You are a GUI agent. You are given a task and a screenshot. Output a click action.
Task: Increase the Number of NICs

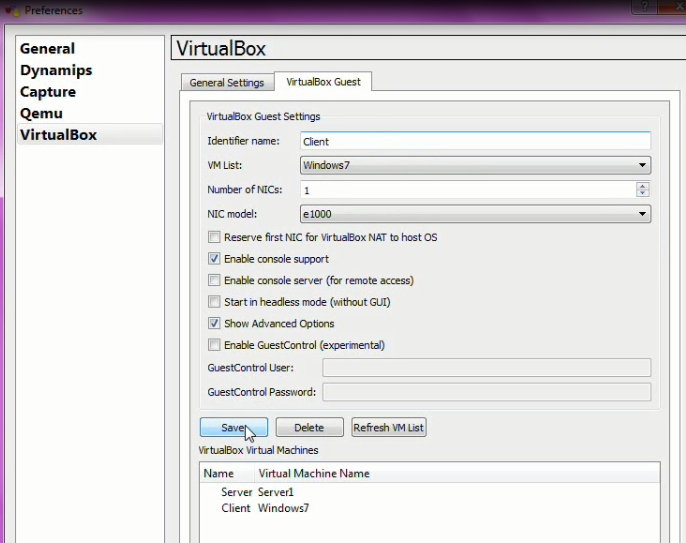(x=642, y=186)
